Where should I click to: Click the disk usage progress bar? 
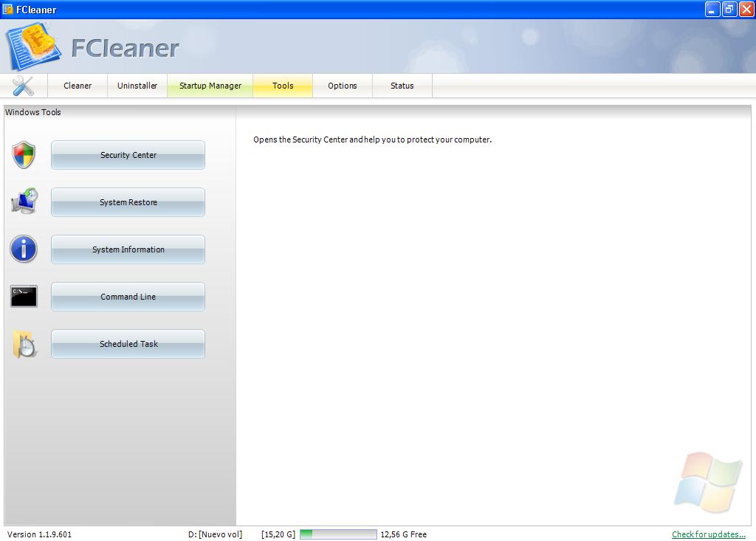(338, 534)
